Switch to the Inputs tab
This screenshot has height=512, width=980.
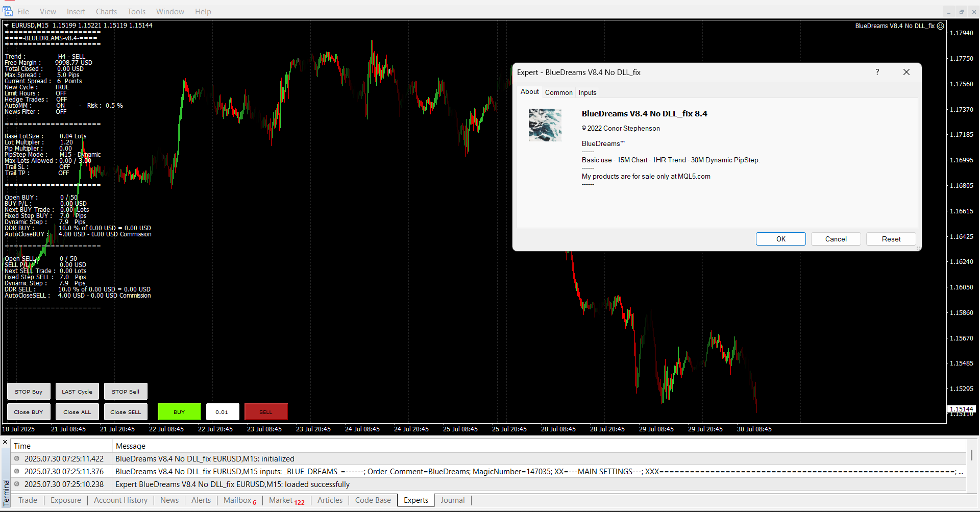(587, 92)
